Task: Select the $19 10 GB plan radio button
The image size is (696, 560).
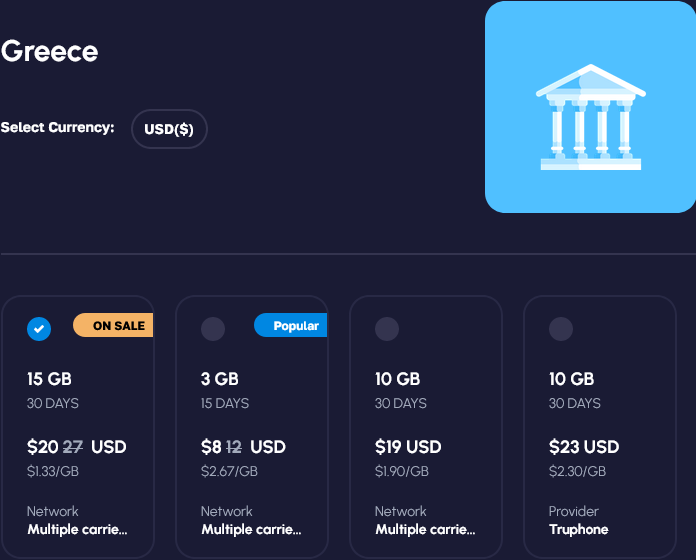Action: (x=387, y=328)
